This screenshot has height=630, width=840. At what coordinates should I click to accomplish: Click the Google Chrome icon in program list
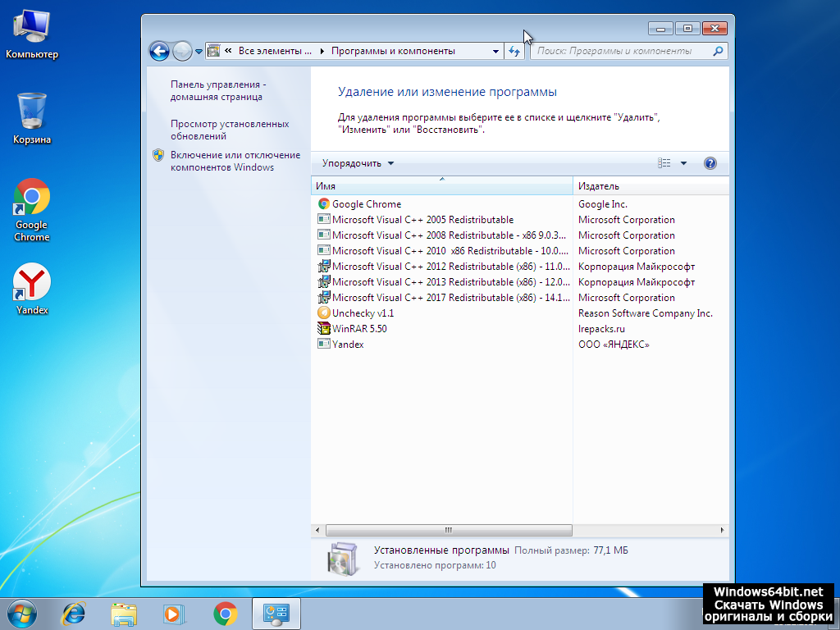tap(324, 204)
